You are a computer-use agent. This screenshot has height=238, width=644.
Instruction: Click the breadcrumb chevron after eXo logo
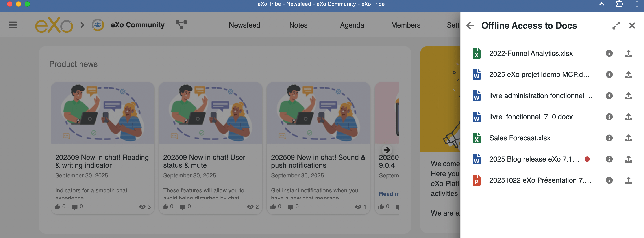click(x=82, y=25)
